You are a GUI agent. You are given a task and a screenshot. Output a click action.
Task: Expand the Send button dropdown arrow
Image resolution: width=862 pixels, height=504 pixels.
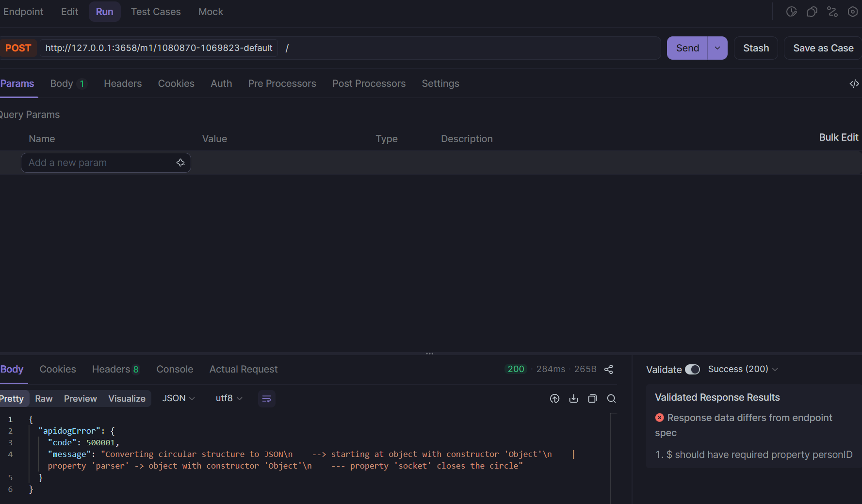pos(717,49)
